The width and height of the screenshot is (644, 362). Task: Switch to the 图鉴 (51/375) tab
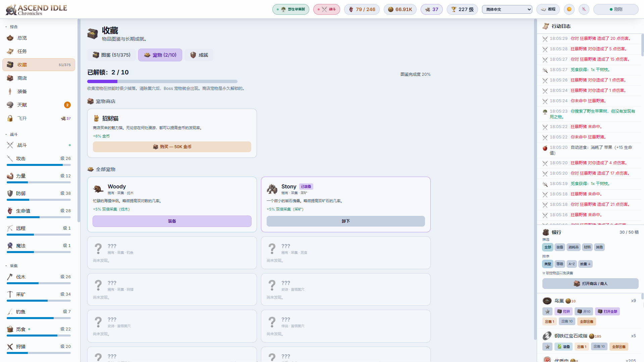tap(111, 55)
